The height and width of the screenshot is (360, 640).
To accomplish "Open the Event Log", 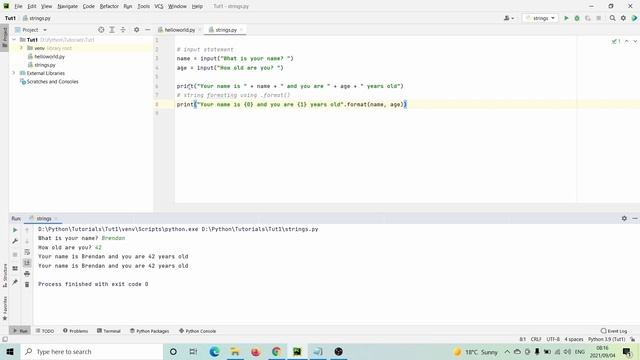I will (x=614, y=331).
